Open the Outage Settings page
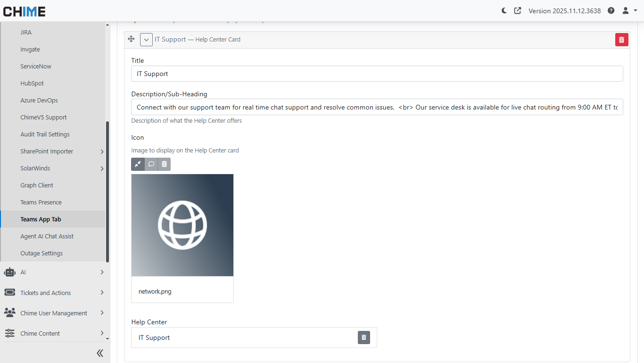The width and height of the screenshot is (644, 363). click(41, 253)
